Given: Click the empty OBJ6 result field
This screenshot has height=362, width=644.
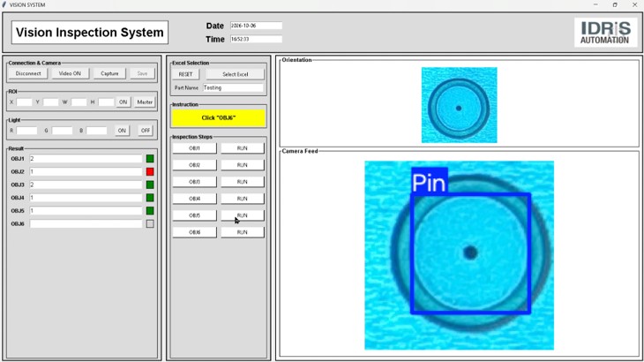Looking at the screenshot, I should coord(86,224).
